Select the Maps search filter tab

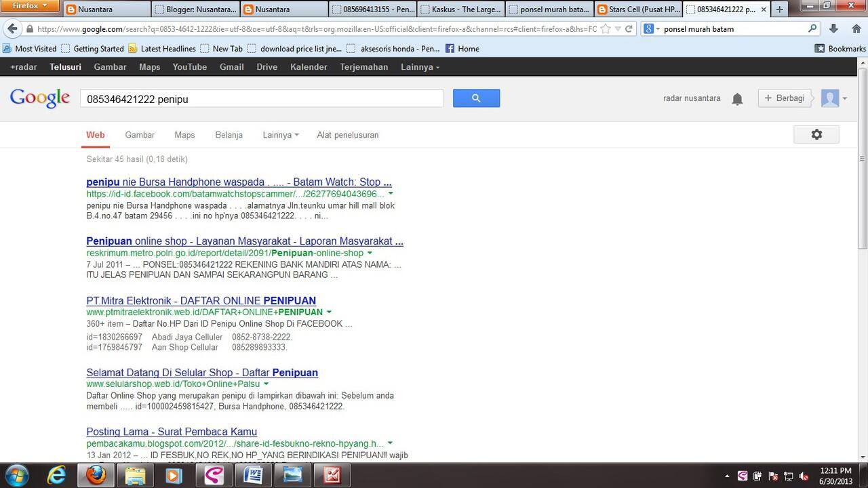(x=184, y=135)
